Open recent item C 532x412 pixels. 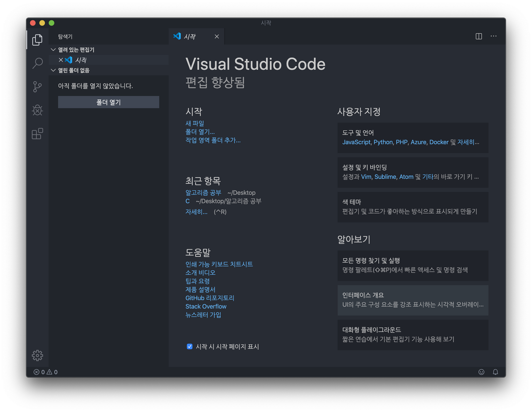(187, 201)
